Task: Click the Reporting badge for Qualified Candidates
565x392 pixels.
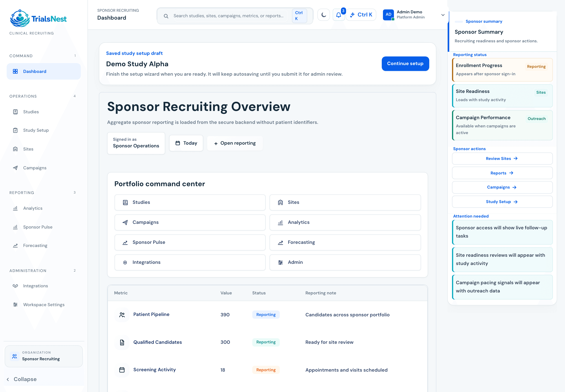Action: coord(266,342)
